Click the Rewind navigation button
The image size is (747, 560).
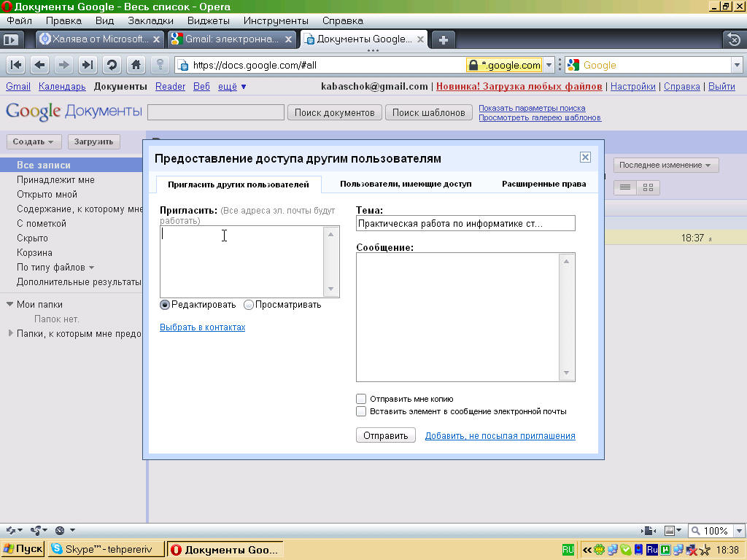pyautogui.click(x=16, y=65)
